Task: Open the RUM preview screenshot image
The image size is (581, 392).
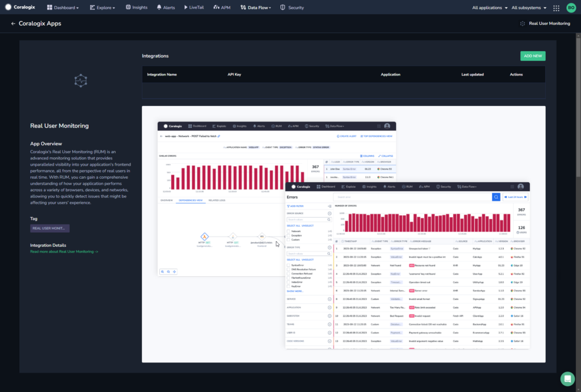Action: pos(343,234)
